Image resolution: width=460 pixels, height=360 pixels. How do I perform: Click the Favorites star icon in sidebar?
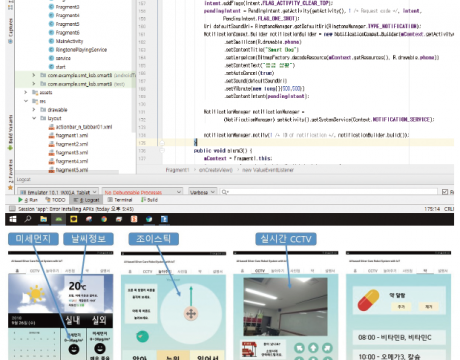10,188
